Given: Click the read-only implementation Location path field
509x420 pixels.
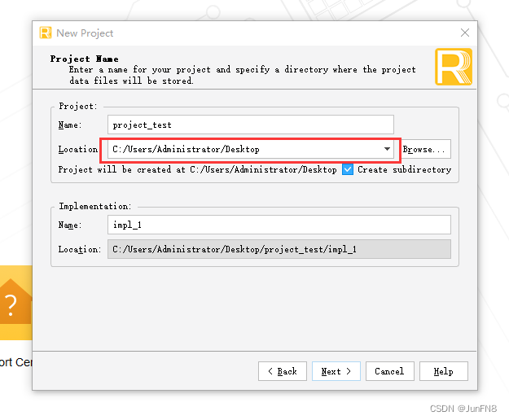Looking at the screenshot, I should (x=279, y=249).
